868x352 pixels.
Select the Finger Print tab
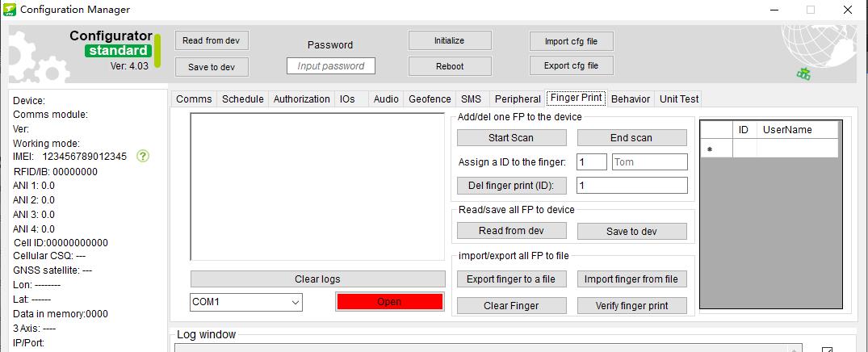[x=577, y=98]
